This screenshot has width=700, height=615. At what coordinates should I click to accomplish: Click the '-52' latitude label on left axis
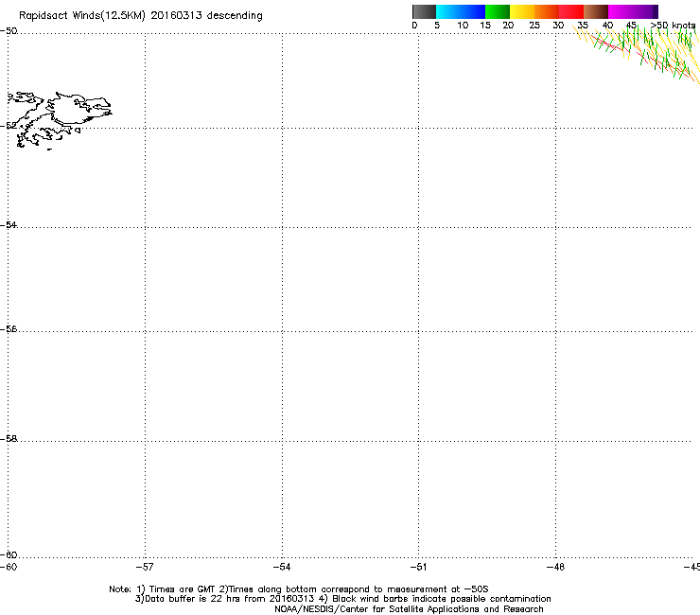(9, 126)
